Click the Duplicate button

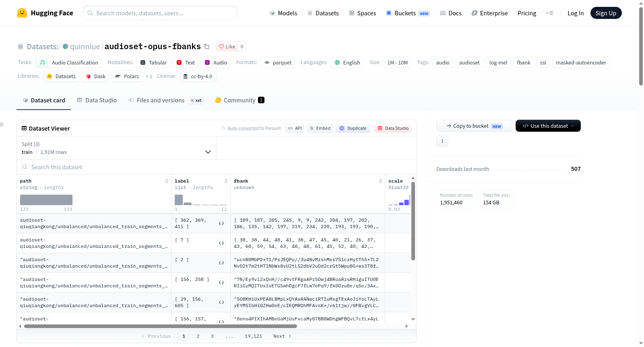tap(353, 128)
